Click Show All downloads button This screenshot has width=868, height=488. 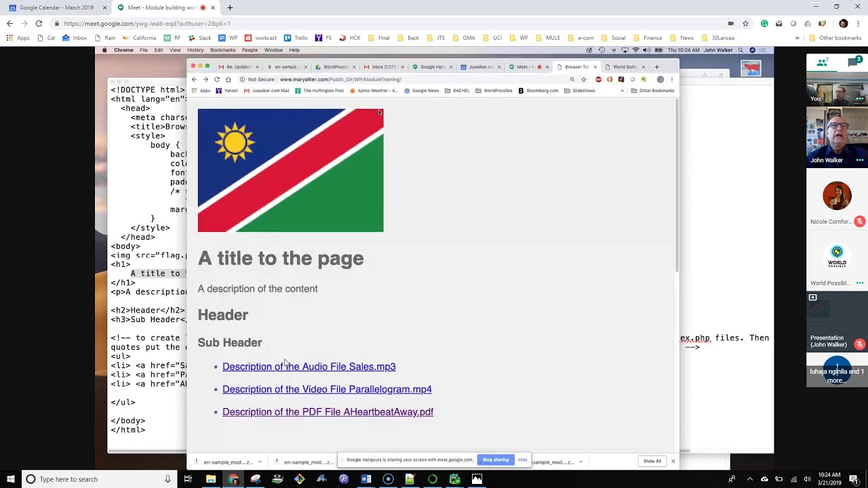(x=652, y=462)
